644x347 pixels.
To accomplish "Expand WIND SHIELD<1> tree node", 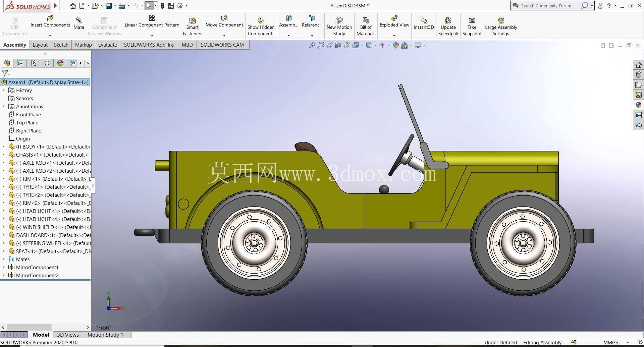I will (x=3, y=227).
